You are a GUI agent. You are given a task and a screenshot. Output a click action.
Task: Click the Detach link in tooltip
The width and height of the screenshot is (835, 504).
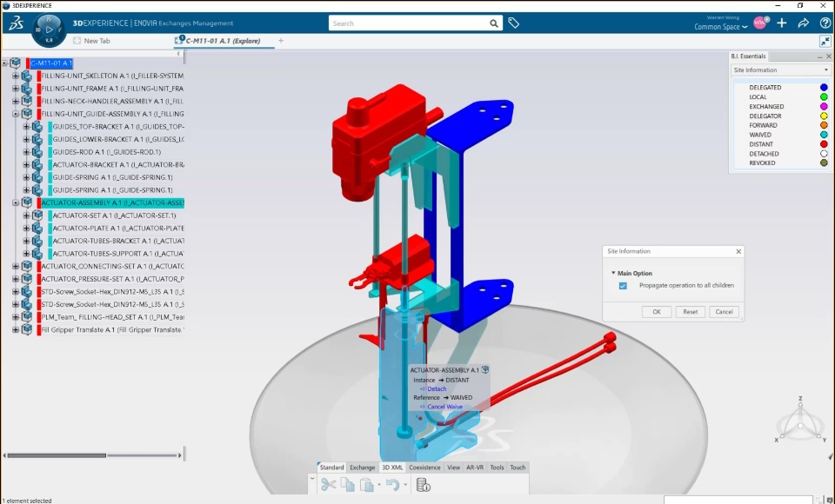(x=437, y=388)
